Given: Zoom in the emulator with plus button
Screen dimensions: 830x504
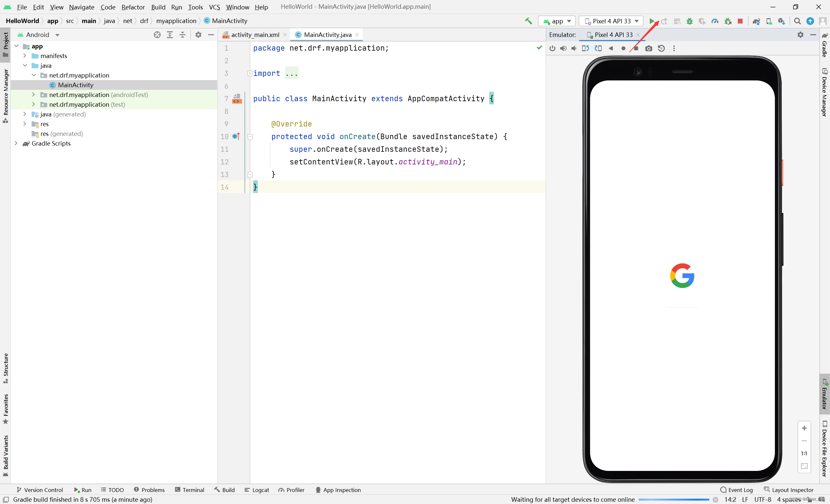Looking at the screenshot, I should pyautogui.click(x=804, y=428).
